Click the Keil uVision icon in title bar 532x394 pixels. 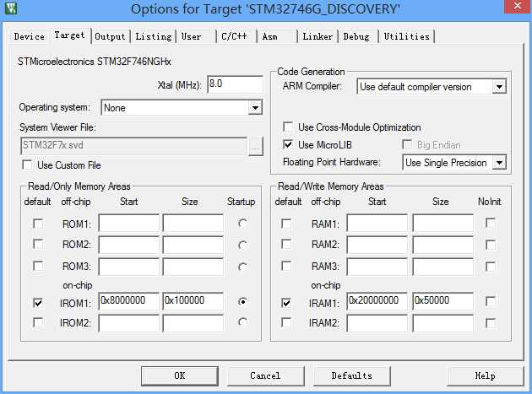click(10, 8)
